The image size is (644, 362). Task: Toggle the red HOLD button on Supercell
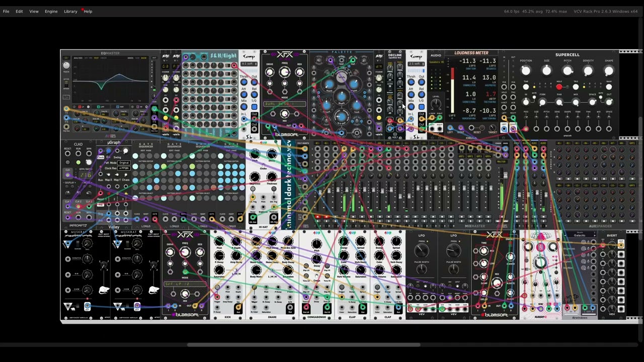[x=559, y=87]
